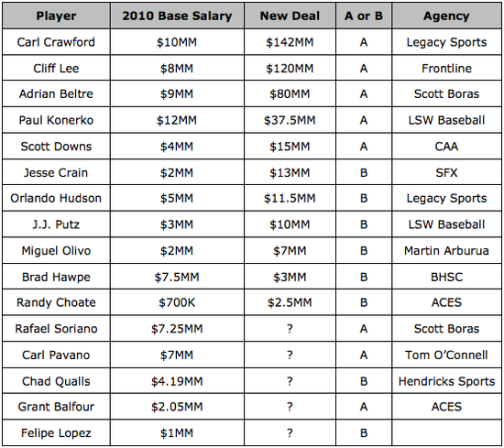Select Miguel Olivo's Martin Arburua agency
Image resolution: width=504 pixels, height=448 pixels.
446,251
